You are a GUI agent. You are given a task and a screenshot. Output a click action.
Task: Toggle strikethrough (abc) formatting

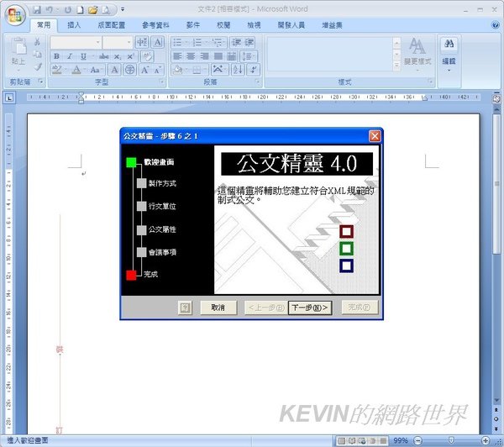103,56
